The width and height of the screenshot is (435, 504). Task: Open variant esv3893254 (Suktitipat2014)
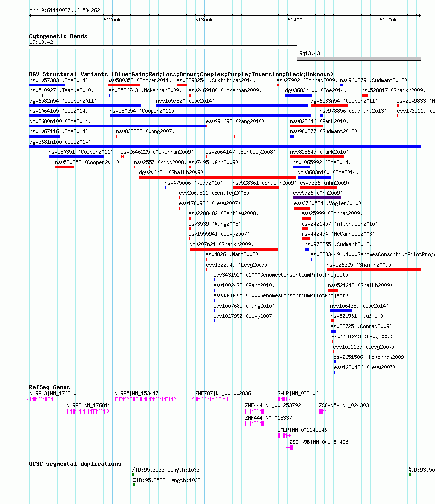point(216,81)
